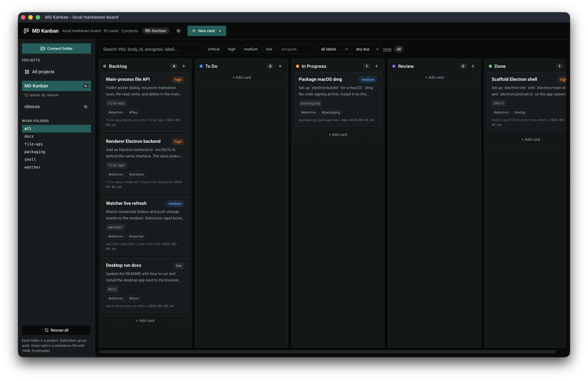588x381 pixels.
Task: Click + Add card in Done column
Action: click(x=527, y=139)
